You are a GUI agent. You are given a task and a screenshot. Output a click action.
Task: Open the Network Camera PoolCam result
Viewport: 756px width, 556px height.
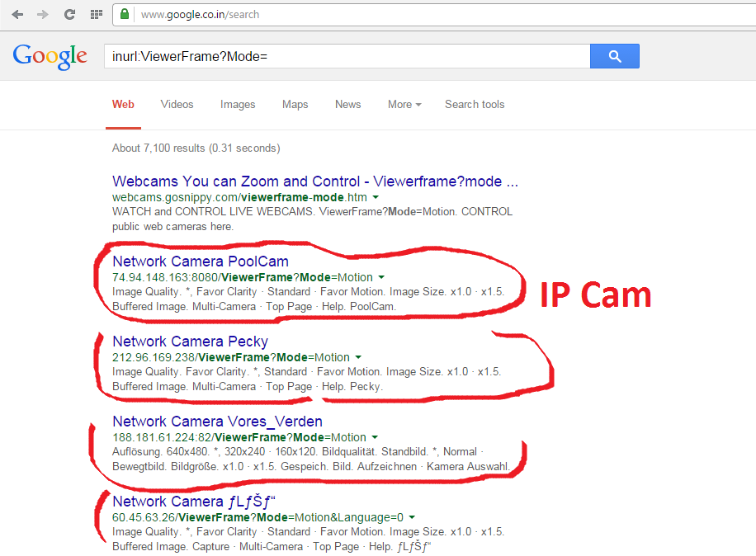pos(201,262)
